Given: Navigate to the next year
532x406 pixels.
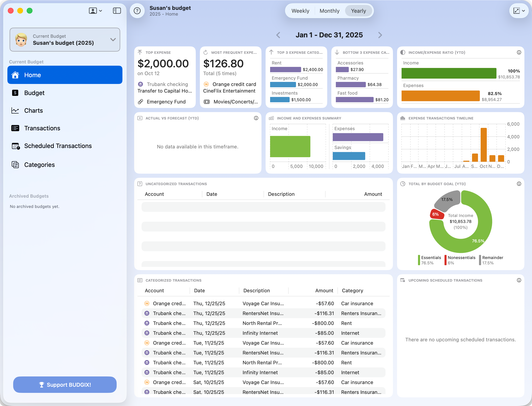Looking at the screenshot, I should pyautogui.click(x=380, y=35).
